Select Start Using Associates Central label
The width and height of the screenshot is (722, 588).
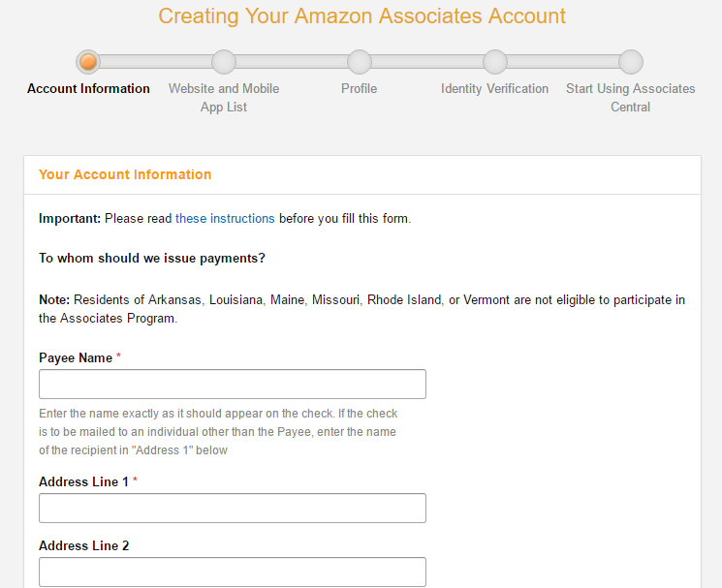pos(631,97)
